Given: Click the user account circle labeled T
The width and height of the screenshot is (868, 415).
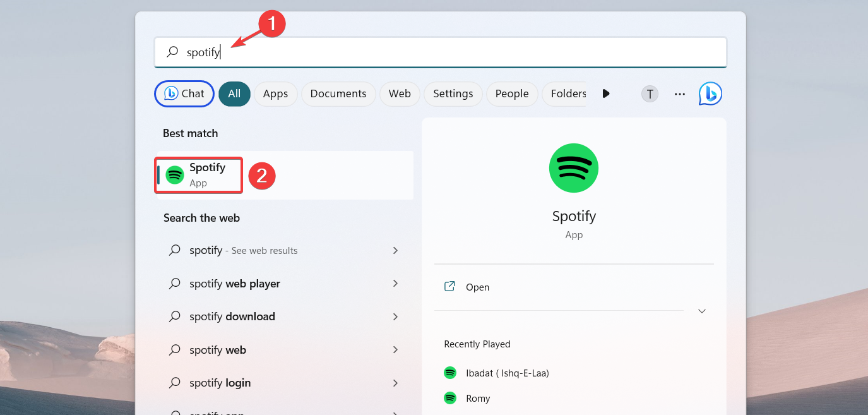Looking at the screenshot, I should coord(649,93).
